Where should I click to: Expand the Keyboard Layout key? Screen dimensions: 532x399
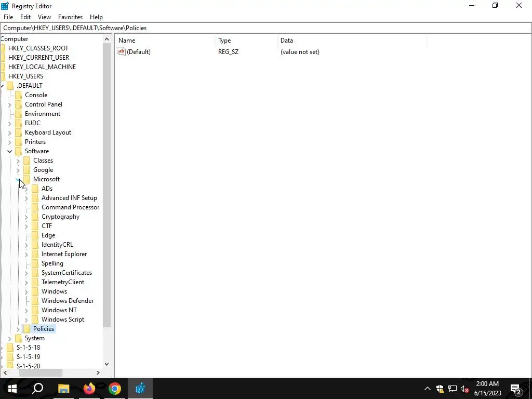coord(10,132)
